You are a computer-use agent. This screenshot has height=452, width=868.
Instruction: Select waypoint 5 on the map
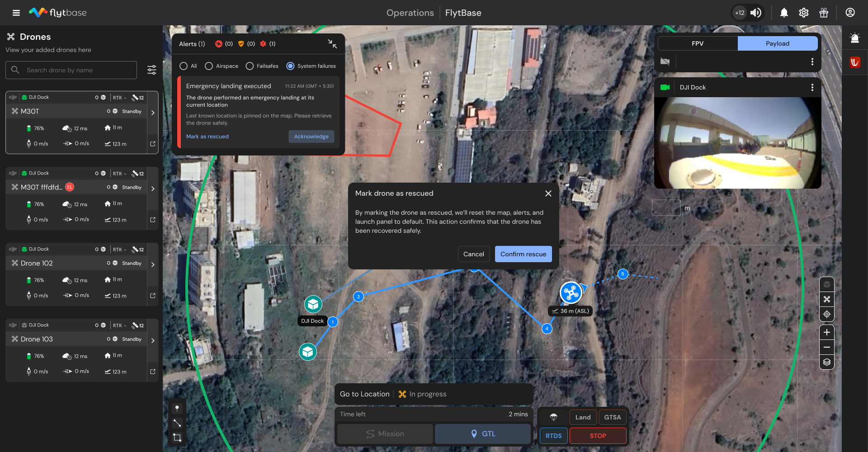pos(623,274)
